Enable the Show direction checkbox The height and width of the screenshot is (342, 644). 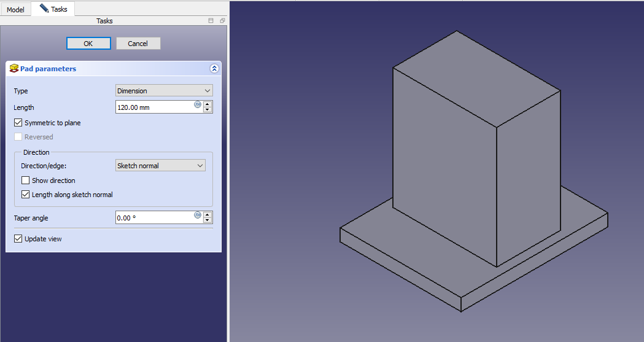26,181
